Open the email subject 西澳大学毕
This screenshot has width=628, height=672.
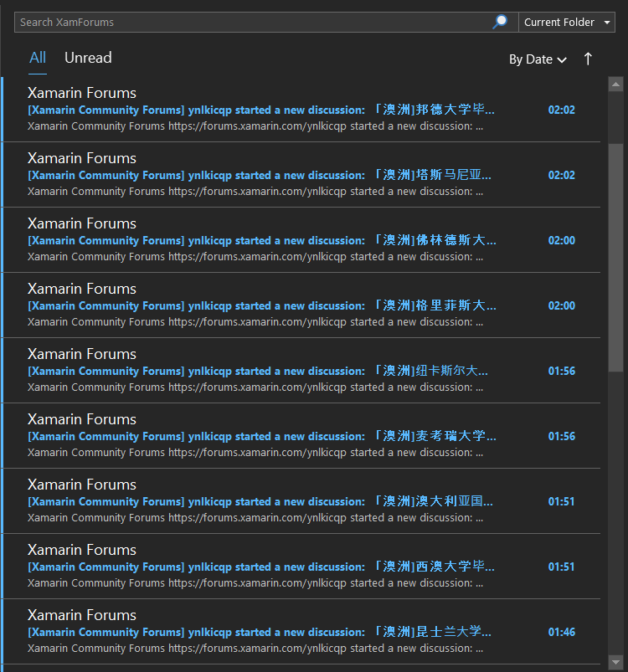pyautogui.click(x=261, y=567)
